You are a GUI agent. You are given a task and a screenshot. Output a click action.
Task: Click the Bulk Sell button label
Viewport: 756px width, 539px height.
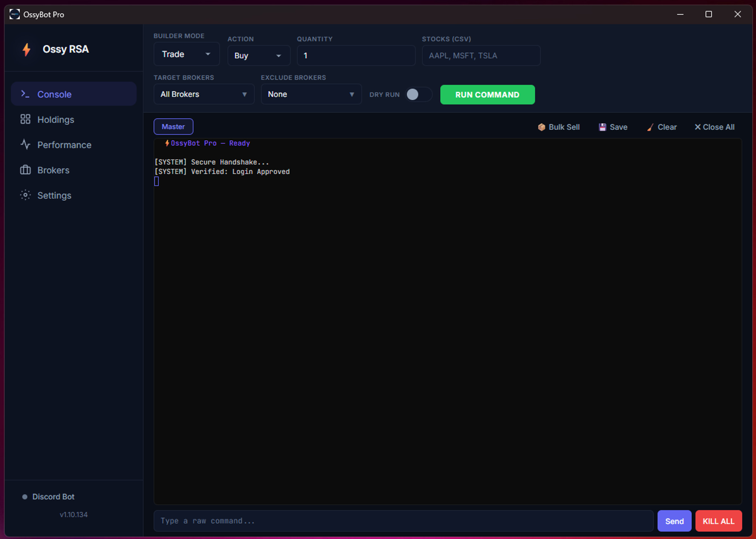pyautogui.click(x=564, y=127)
